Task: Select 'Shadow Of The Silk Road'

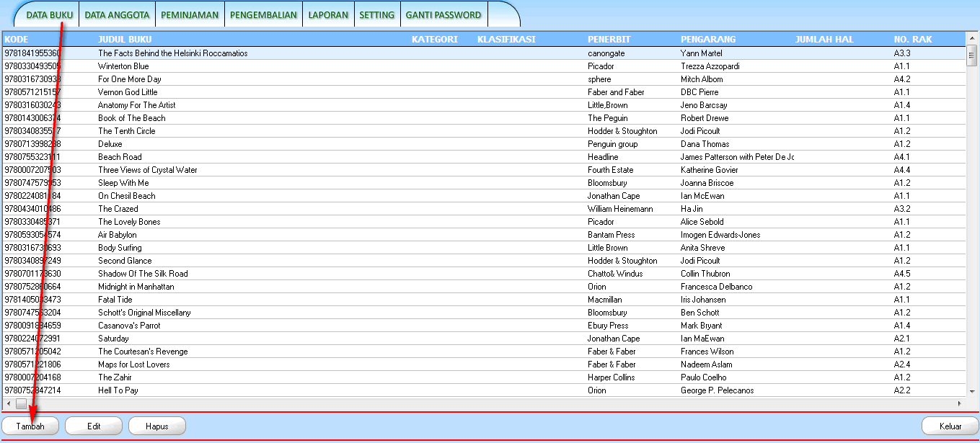Action: click(x=484, y=274)
